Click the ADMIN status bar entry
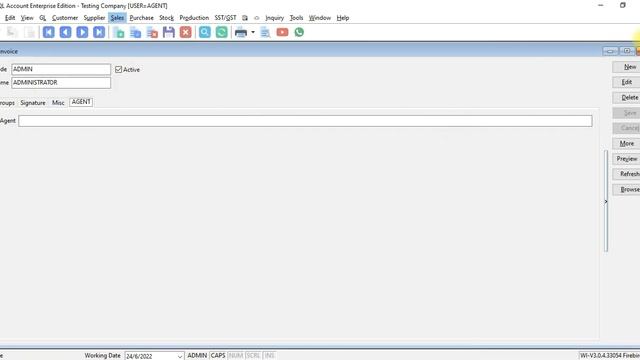 coord(197,356)
